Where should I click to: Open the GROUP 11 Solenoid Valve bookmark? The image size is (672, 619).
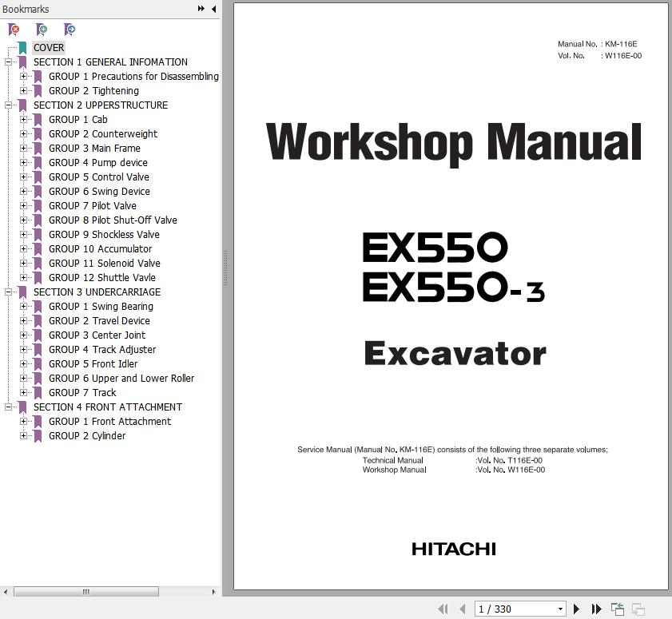point(104,263)
